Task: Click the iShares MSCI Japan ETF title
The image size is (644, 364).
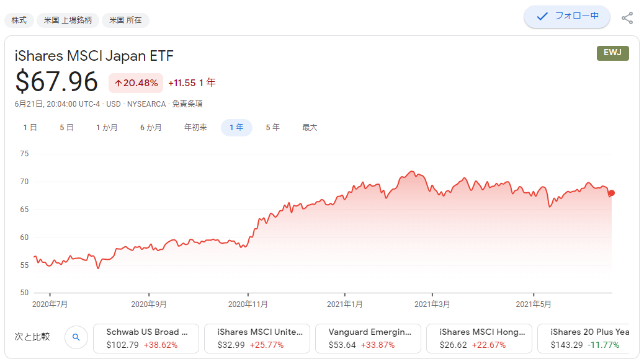Action: click(x=94, y=56)
